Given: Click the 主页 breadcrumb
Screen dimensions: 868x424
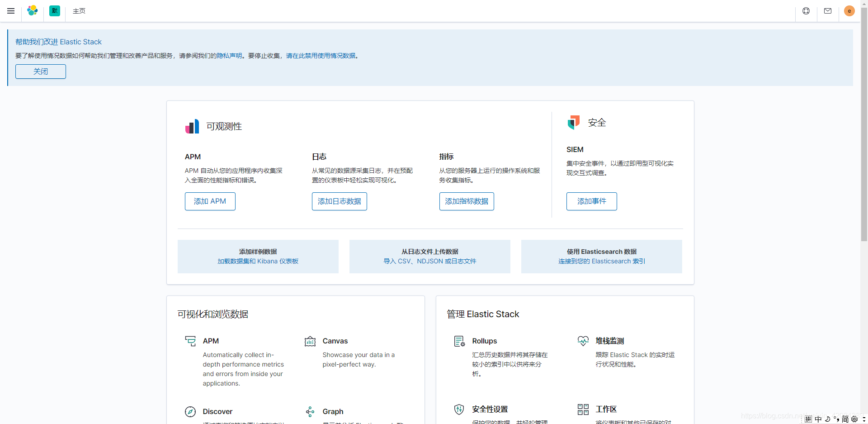Looking at the screenshot, I should (x=79, y=11).
